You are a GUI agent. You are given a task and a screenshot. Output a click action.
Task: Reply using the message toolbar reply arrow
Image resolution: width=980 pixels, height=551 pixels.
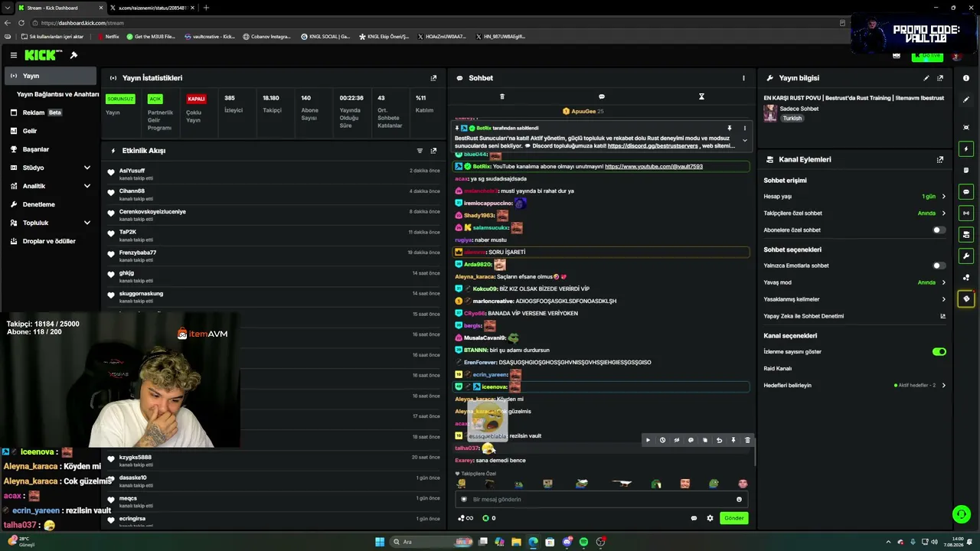(x=719, y=440)
